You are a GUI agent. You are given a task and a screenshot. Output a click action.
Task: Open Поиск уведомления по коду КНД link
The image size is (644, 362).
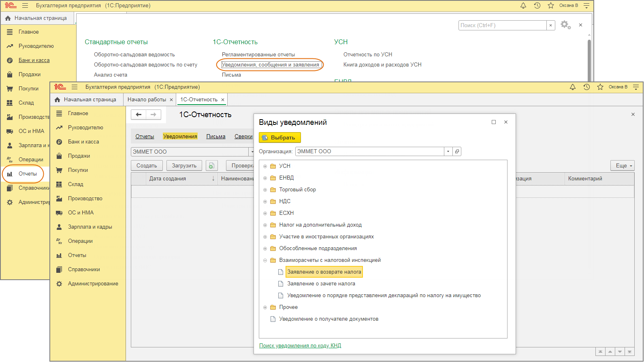tap(300, 346)
